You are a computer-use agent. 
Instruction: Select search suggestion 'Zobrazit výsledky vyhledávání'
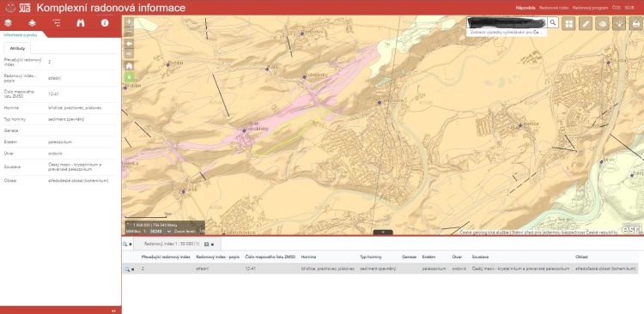507,32
